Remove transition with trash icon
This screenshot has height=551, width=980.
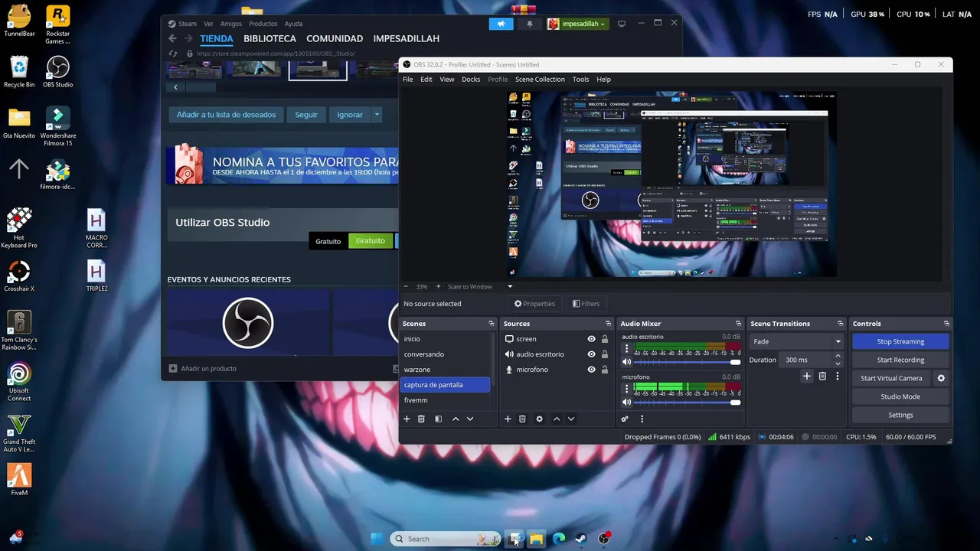(822, 376)
